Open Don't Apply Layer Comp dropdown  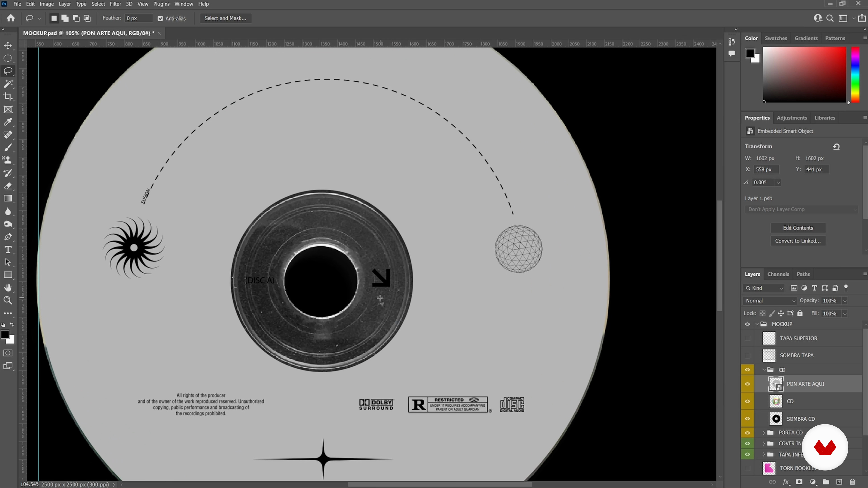tap(801, 209)
